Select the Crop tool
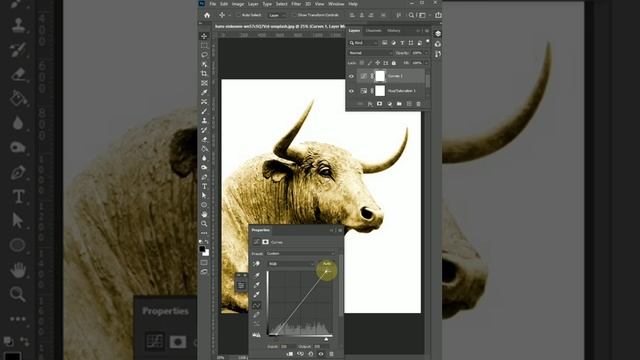The width and height of the screenshot is (640, 360). (x=204, y=73)
